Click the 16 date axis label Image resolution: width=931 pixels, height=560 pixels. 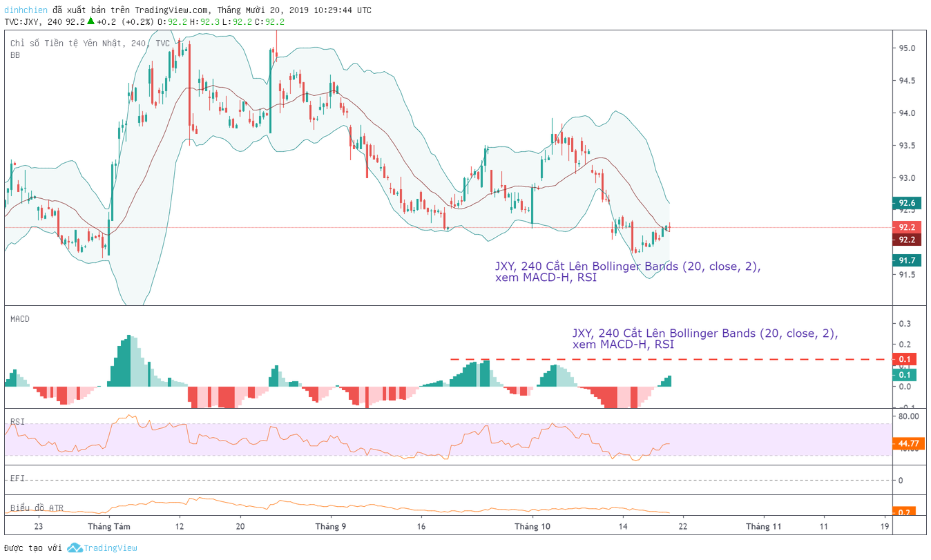422,526
